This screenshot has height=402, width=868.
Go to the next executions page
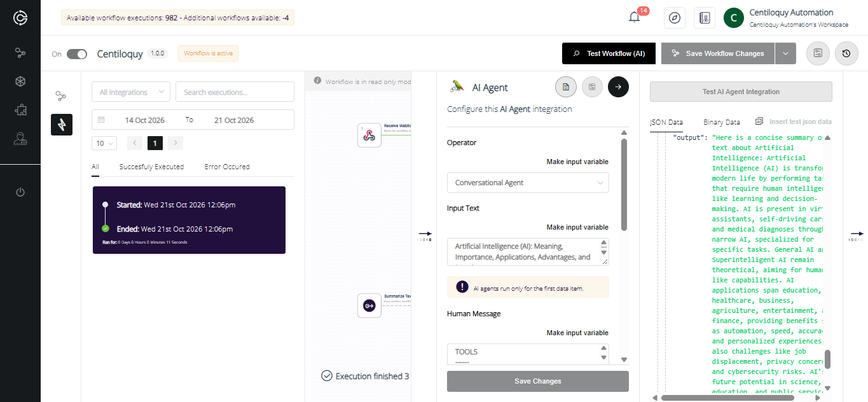[176, 143]
